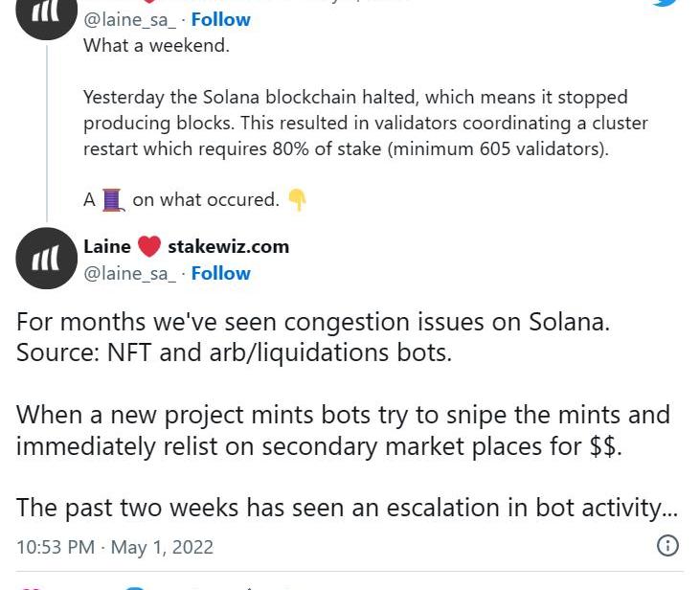Open the Twitter info icon beside timestamp
The height and width of the screenshot is (590, 700).
coord(667,546)
